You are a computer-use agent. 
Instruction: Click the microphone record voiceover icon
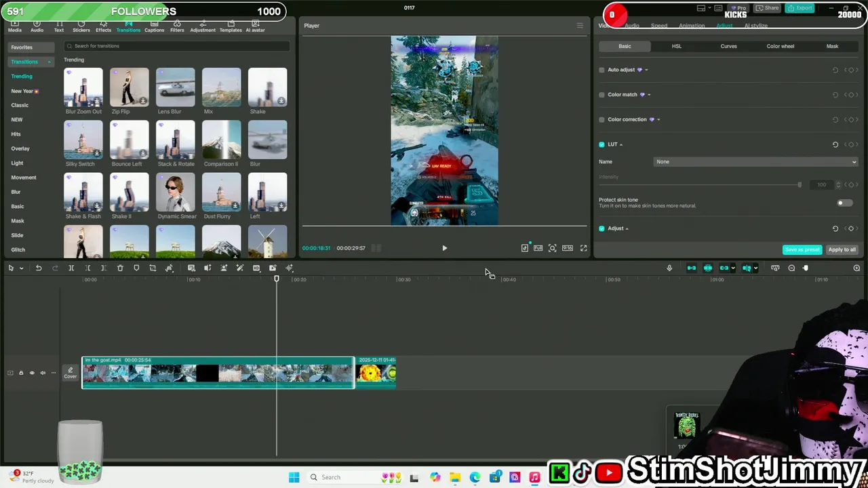[669, 268]
